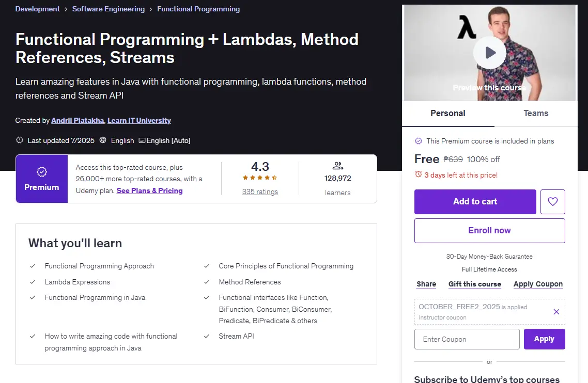Click the struck-through ₱639 original price
This screenshot has width=588, height=383.
tap(453, 159)
